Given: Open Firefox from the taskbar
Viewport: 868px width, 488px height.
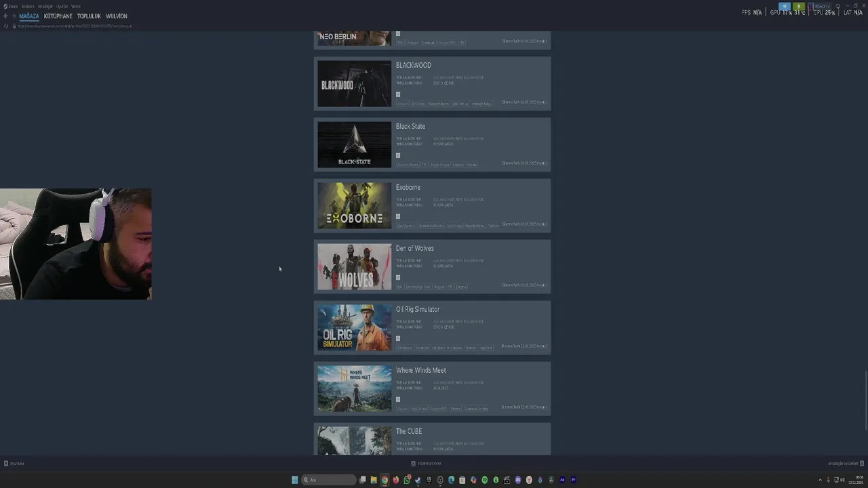Looking at the screenshot, I should click(x=396, y=480).
